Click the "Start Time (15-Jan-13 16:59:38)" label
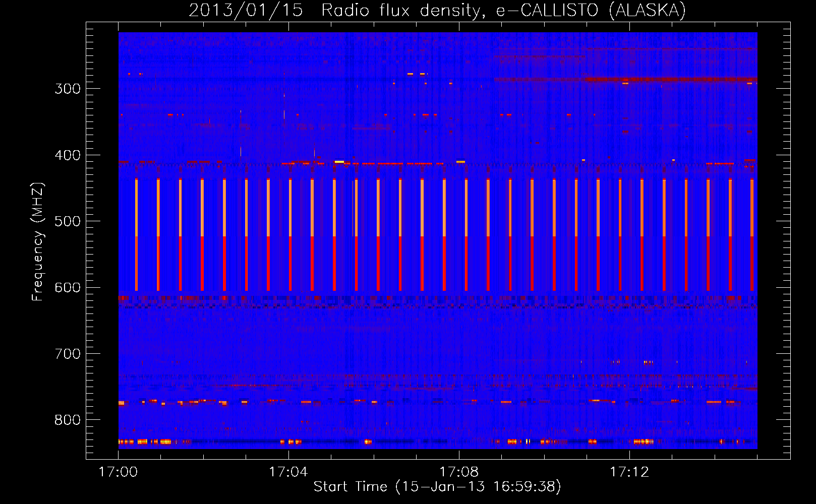Image resolution: width=816 pixels, height=504 pixels. tap(437, 487)
